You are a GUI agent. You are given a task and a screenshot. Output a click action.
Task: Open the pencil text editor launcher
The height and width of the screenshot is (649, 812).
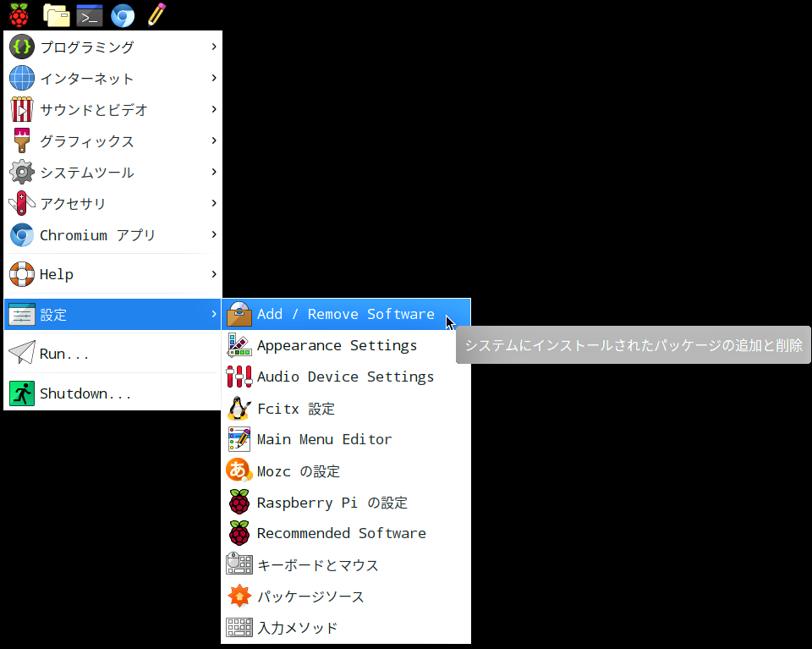point(156,14)
